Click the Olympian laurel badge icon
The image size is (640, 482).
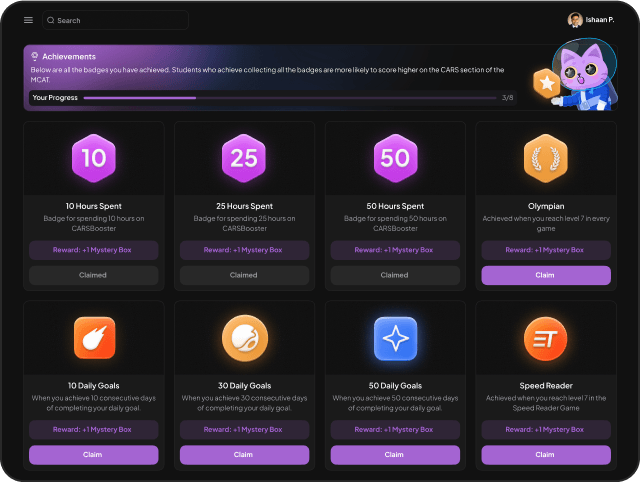(545, 158)
